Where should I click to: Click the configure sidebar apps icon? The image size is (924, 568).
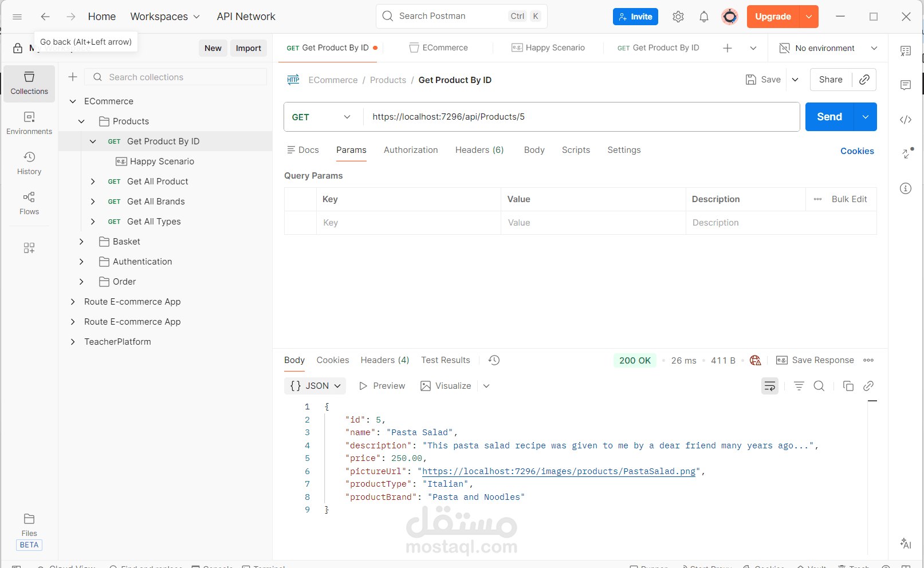[x=29, y=248]
